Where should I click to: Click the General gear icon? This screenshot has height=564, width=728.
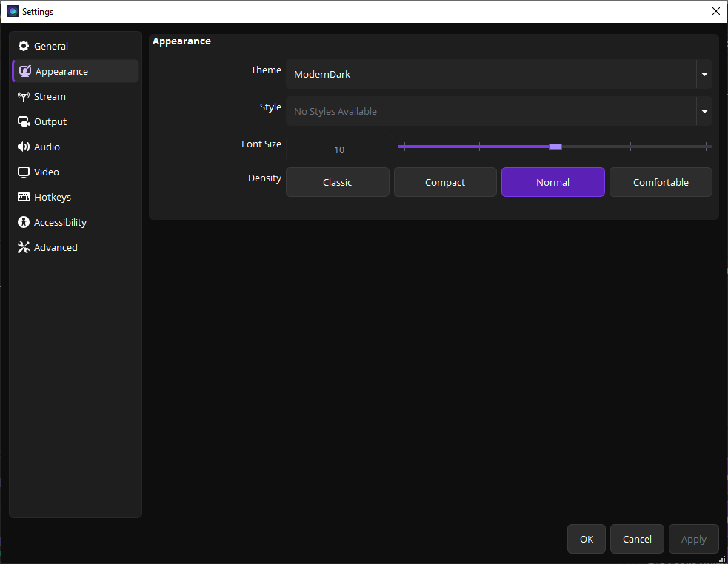23,46
